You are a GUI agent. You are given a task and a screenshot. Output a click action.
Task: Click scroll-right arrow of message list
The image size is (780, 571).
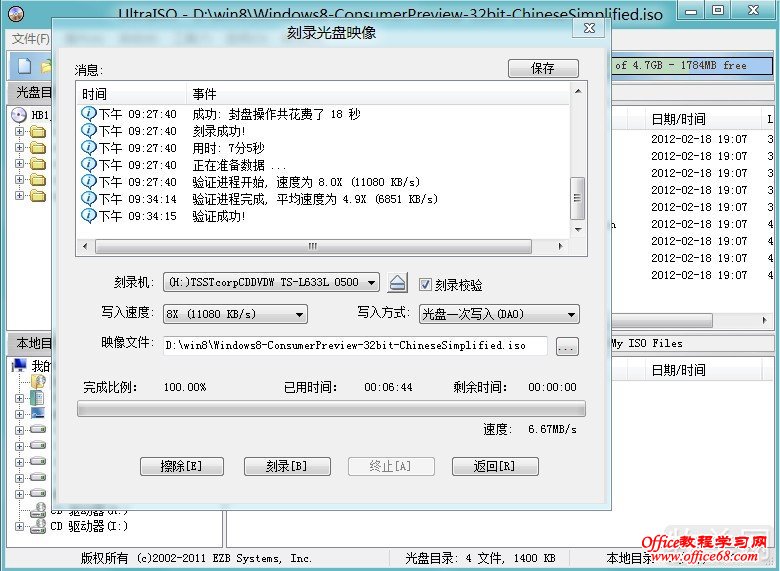[x=561, y=246]
